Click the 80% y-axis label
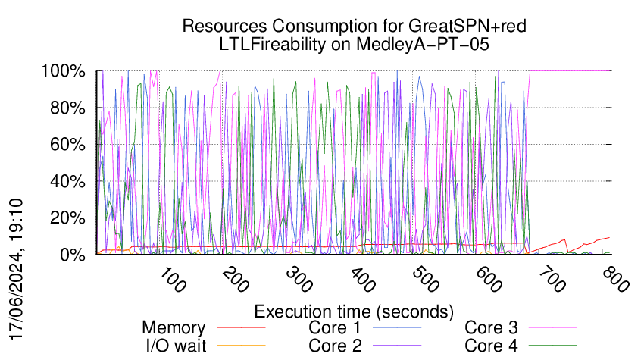This screenshot has height=360, width=644. coord(67,108)
